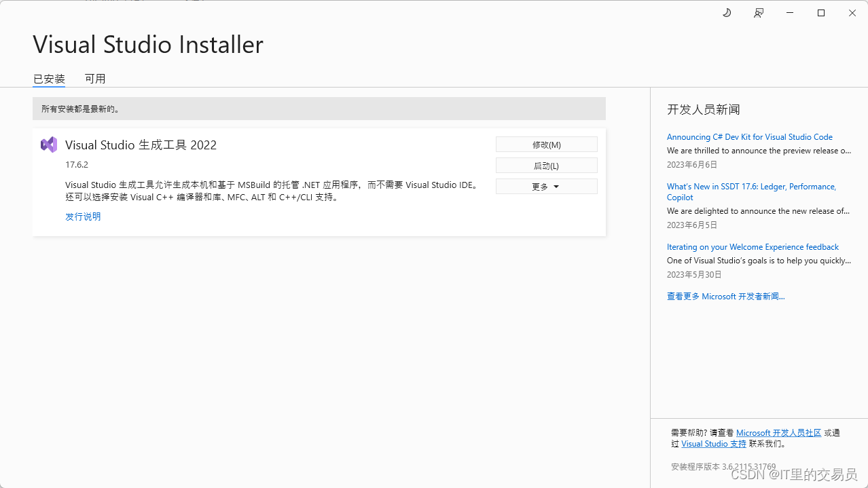Click the Visual Studio 生成工具 2022 title
This screenshot has height=488, width=868.
141,145
